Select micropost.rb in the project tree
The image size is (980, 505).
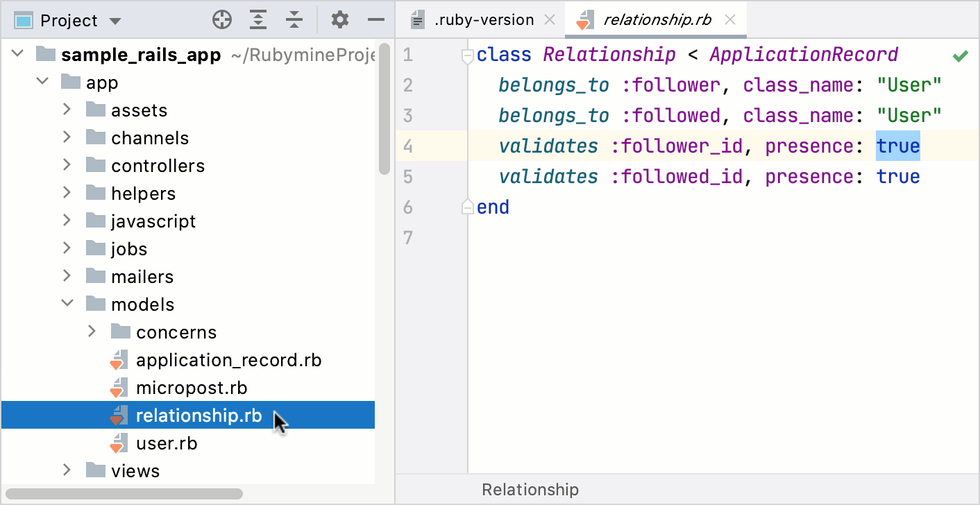pos(192,387)
